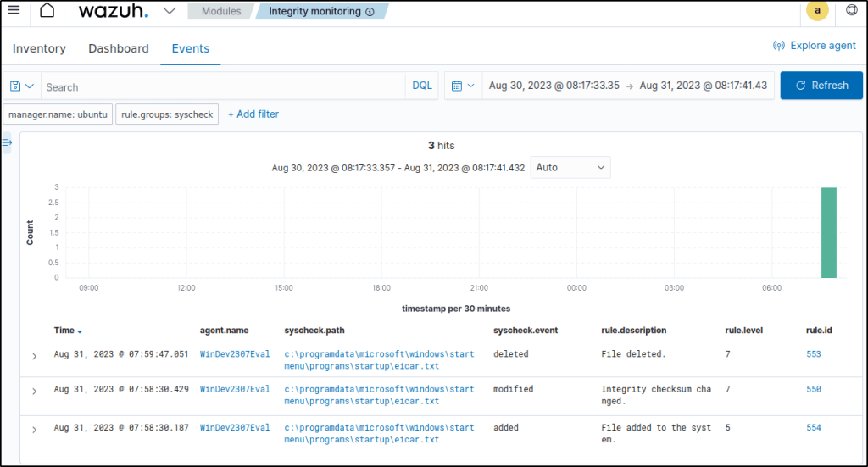The height and width of the screenshot is (467, 868).
Task: Open the Auto interval dropdown
Action: pyautogui.click(x=570, y=167)
